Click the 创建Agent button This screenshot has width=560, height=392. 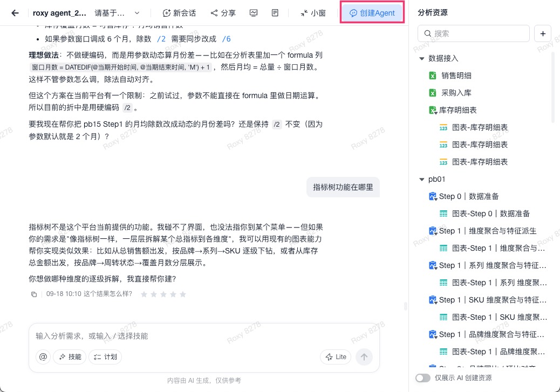372,13
